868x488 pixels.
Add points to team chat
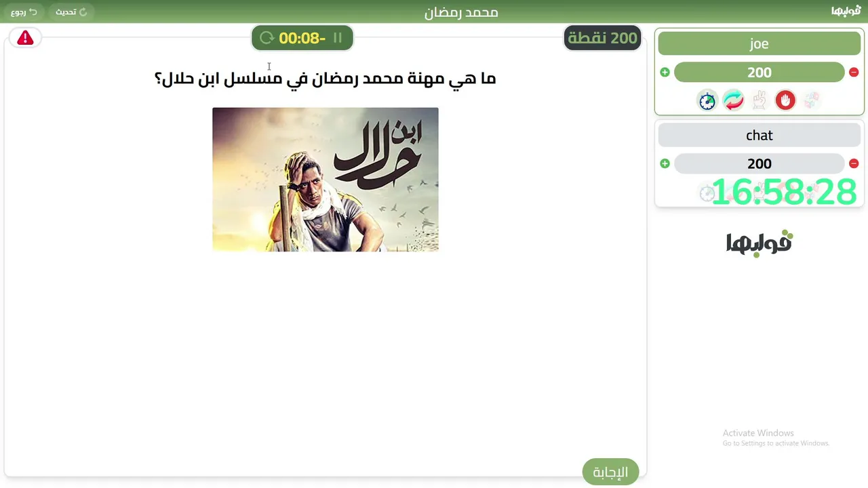665,163
